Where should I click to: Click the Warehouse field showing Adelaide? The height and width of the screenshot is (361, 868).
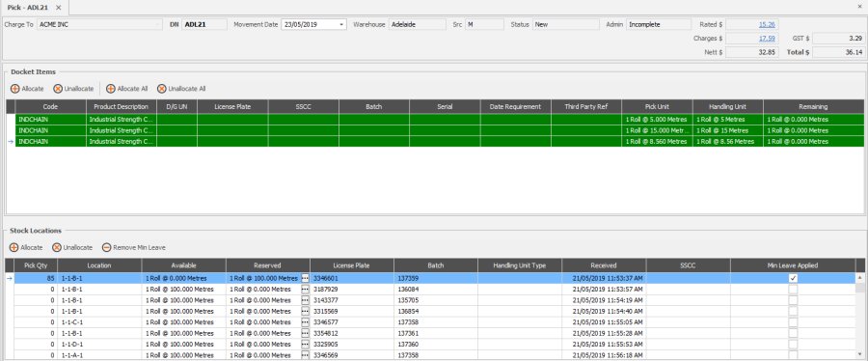tap(418, 24)
